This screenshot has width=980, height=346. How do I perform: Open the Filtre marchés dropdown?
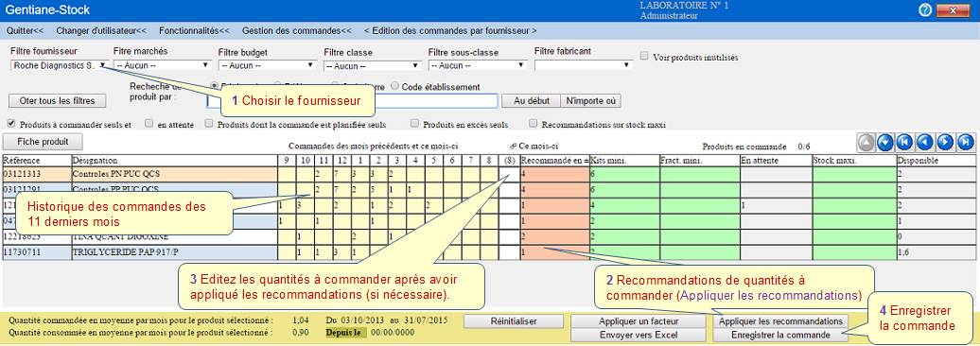click(163, 64)
